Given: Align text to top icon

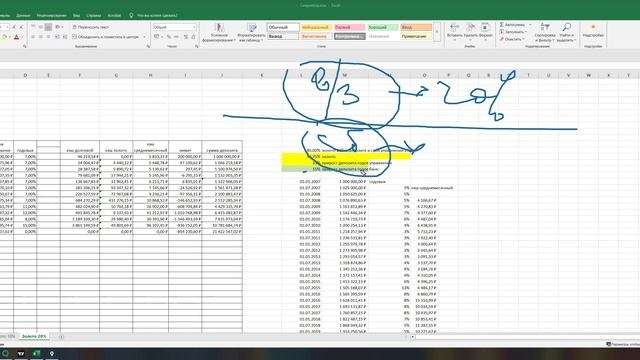Looking at the screenshot, I should [x=33, y=27].
